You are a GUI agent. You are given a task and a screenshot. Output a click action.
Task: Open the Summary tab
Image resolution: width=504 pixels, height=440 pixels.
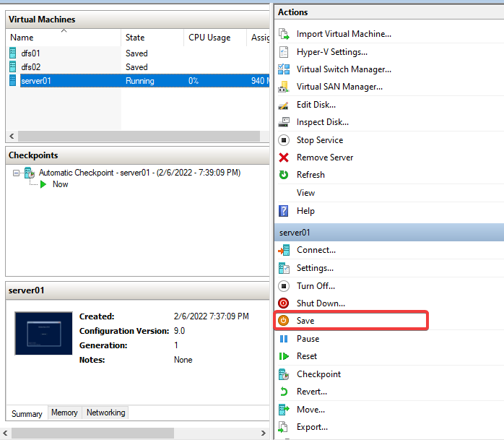[x=27, y=413]
